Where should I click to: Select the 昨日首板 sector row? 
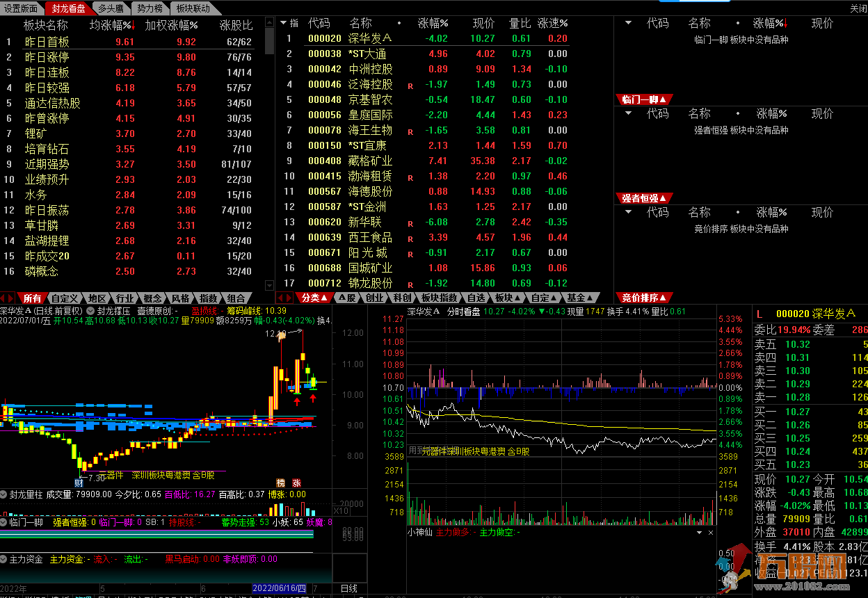pos(132,42)
